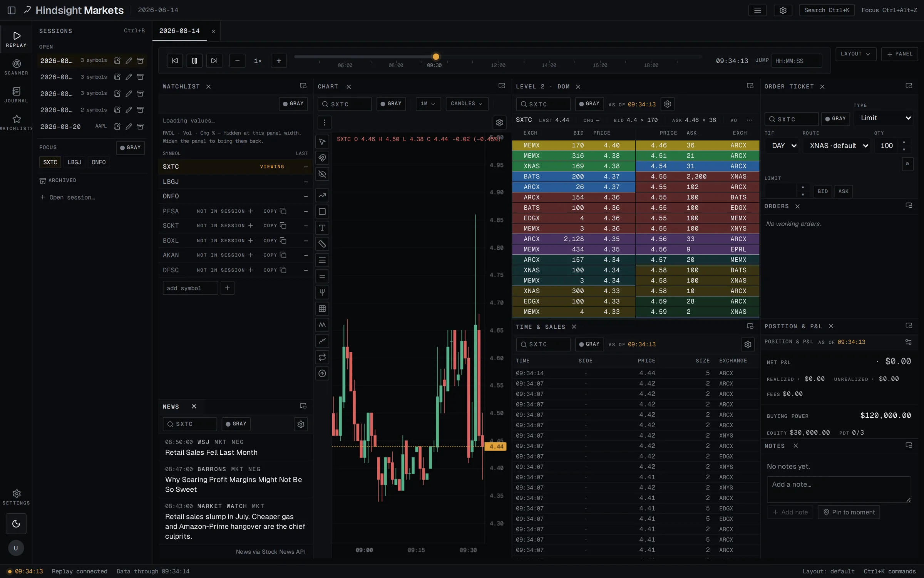Click Pin to moment in Notes
924x578 pixels.
click(x=849, y=512)
